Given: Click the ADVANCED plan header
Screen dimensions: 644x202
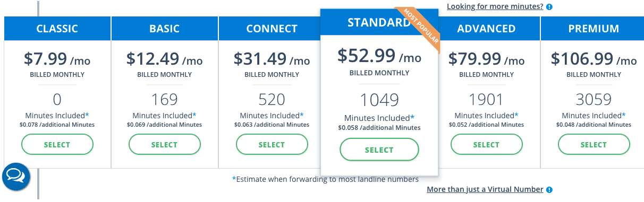Looking at the screenshot, I should 487,29.
